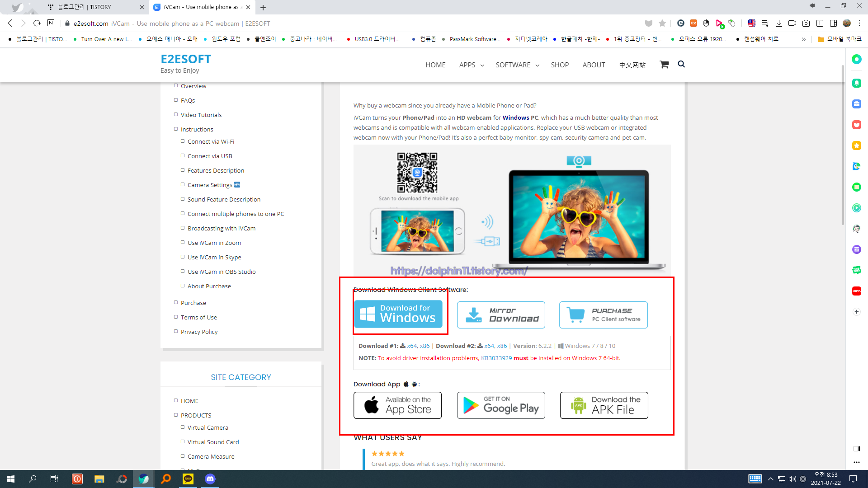Open browser downloads arrow icon
This screenshot has height=488, width=868.
pyautogui.click(x=779, y=23)
